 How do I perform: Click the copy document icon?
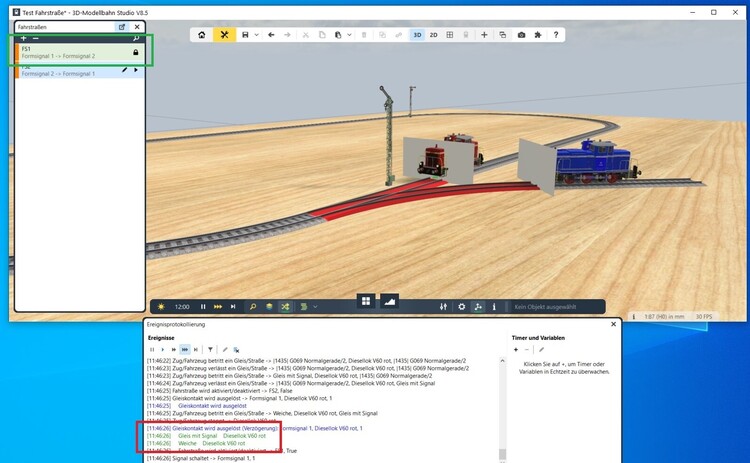coord(322,35)
